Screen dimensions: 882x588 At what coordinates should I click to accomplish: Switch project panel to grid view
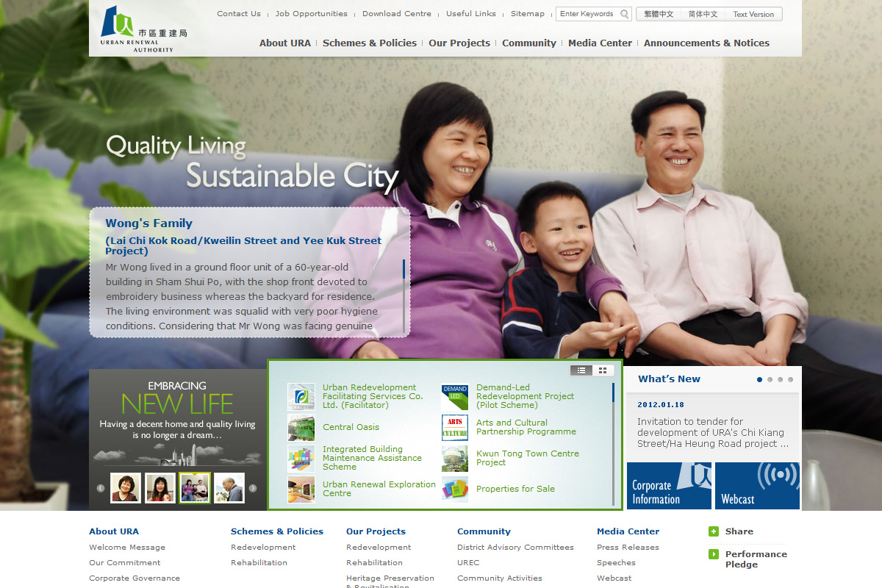point(603,370)
